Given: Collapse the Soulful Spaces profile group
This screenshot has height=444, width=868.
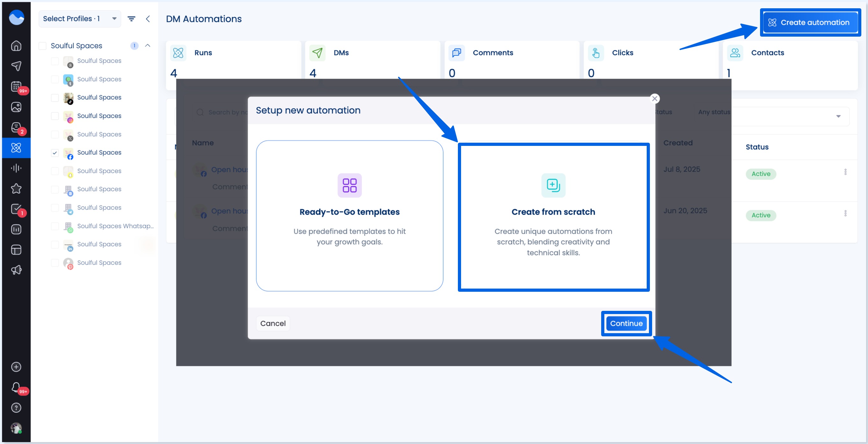Looking at the screenshot, I should click(x=148, y=46).
